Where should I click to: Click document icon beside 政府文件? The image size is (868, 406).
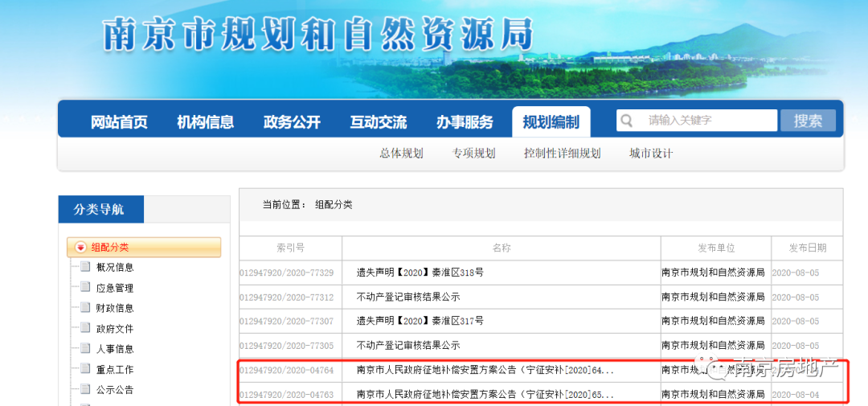[x=85, y=327]
